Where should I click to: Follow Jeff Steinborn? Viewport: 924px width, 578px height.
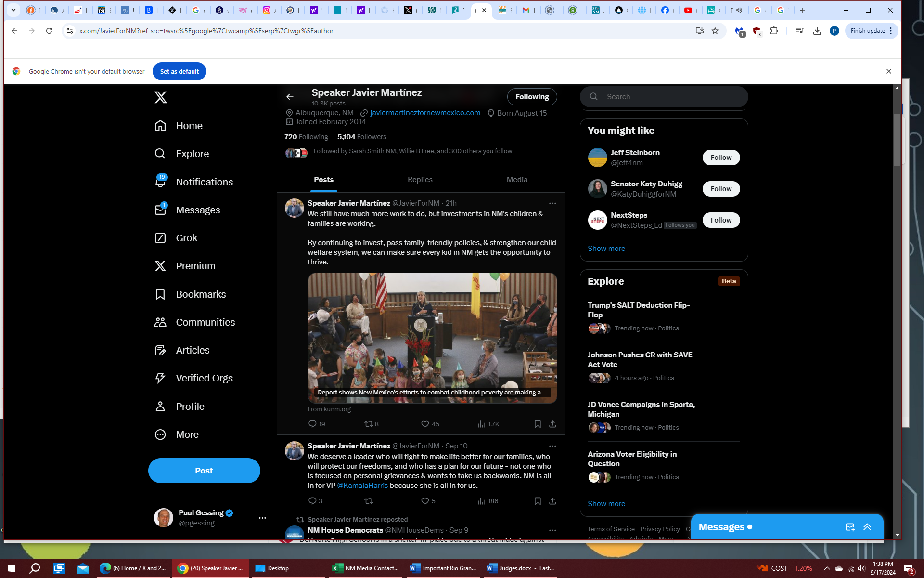click(720, 158)
